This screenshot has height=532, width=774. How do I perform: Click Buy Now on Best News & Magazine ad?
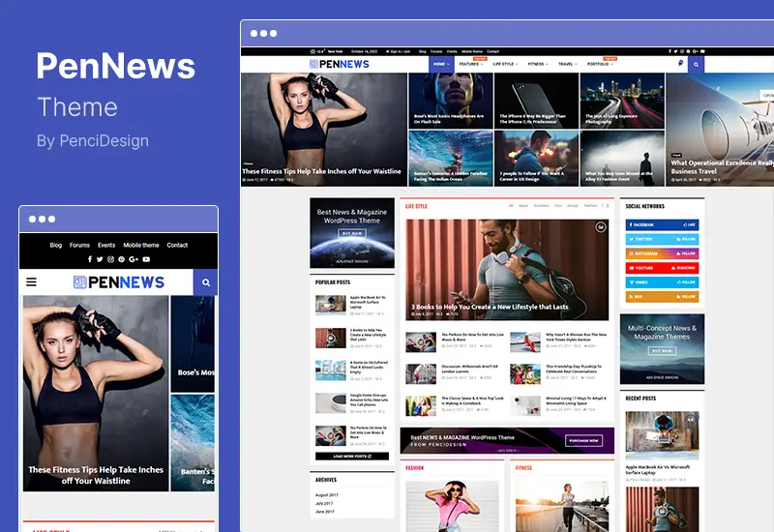pos(352,233)
